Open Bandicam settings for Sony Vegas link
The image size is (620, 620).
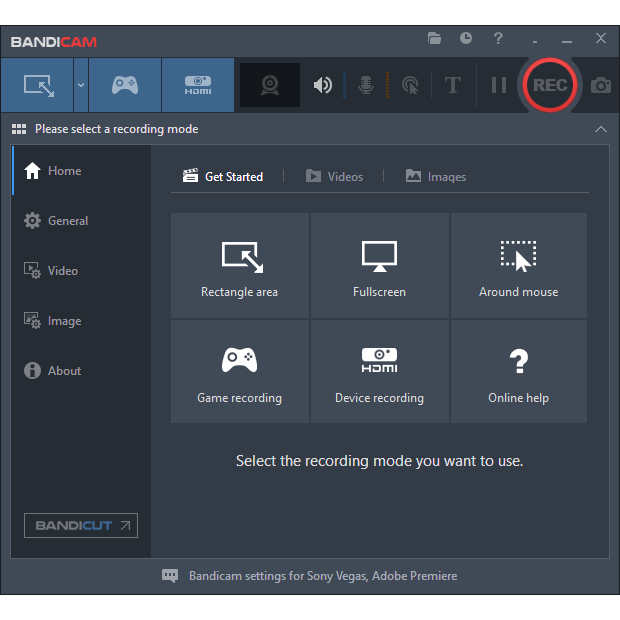click(x=322, y=576)
